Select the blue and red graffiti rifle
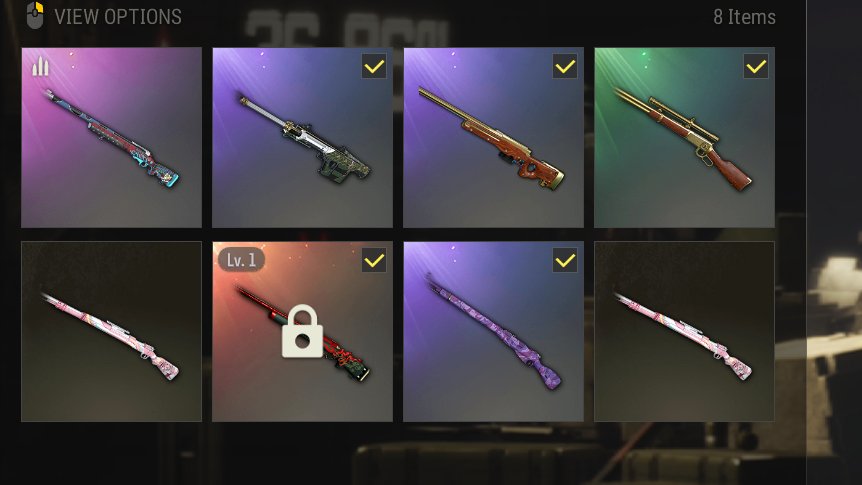This screenshot has width=862, height=485. tap(112, 137)
